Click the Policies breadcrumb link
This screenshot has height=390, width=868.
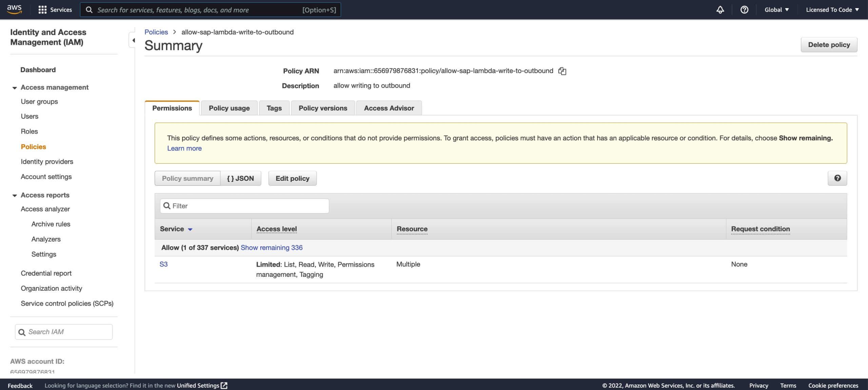point(156,32)
